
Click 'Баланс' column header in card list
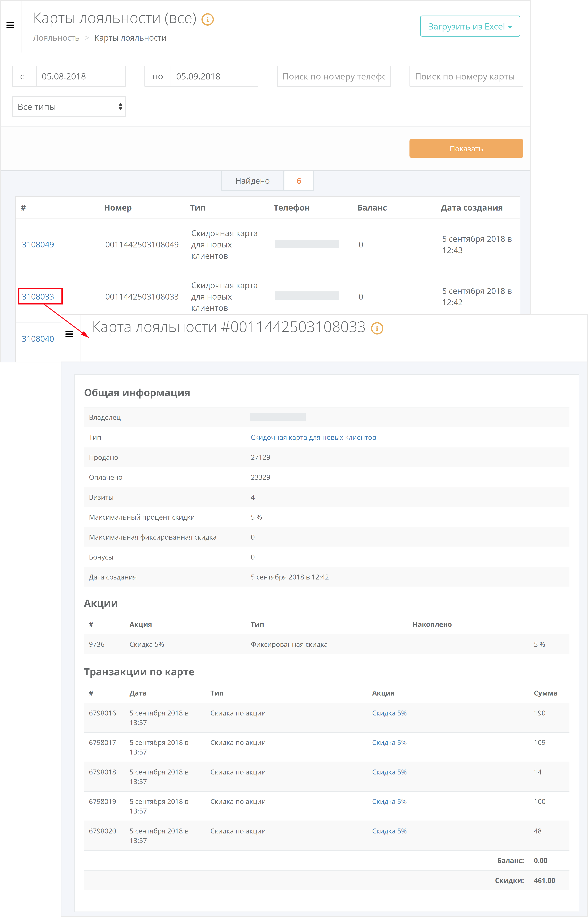pyautogui.click(x=372, y=208)
